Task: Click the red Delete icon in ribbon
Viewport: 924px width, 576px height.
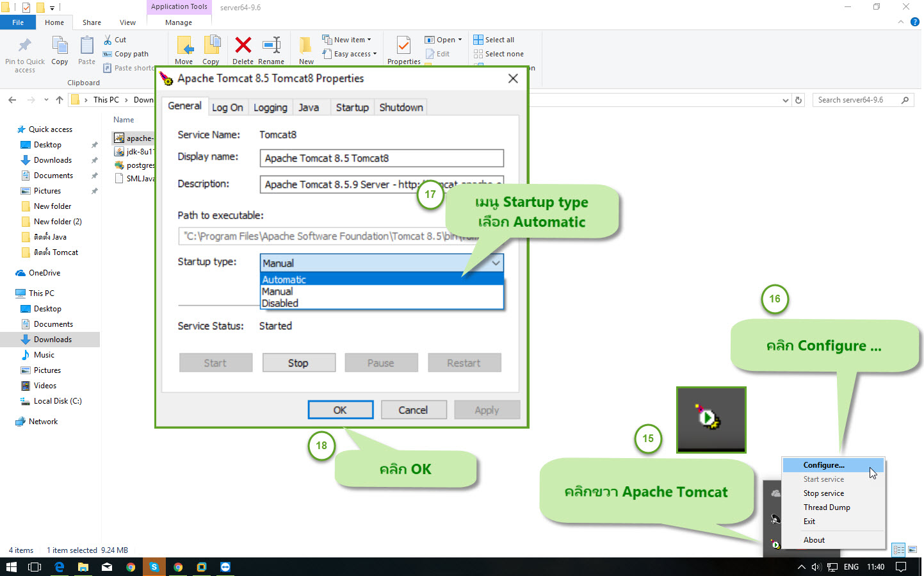Action: click(243, 45)
